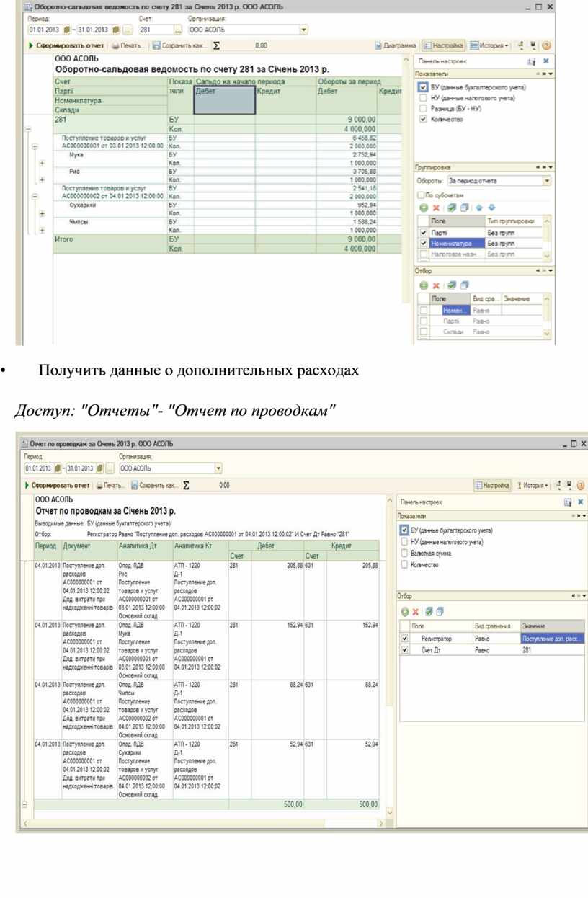This screenshot has height=898, width=588.
Task: Open the Обороты dropdown За период отчета
Action: 547,181
